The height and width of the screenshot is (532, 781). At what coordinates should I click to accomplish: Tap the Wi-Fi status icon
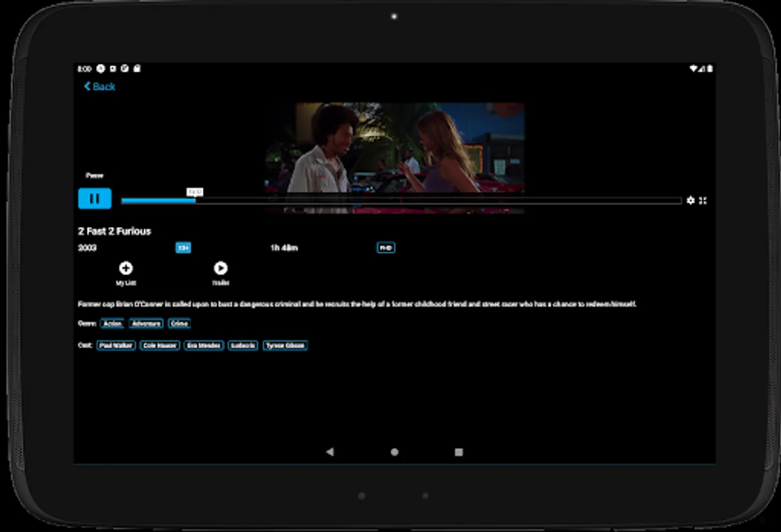[694, 69]
